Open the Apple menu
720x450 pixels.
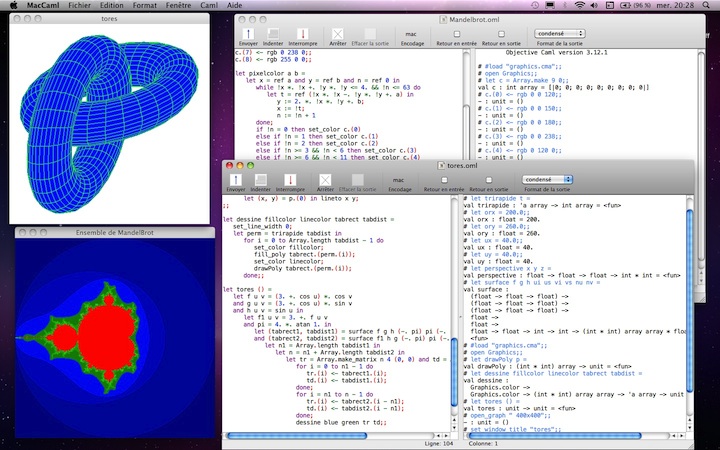coord(13,6)
